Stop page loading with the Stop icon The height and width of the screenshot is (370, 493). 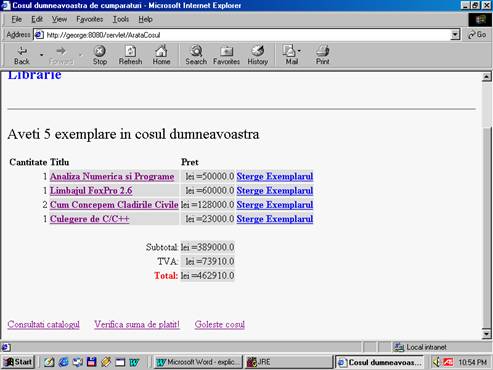[100, 55]
